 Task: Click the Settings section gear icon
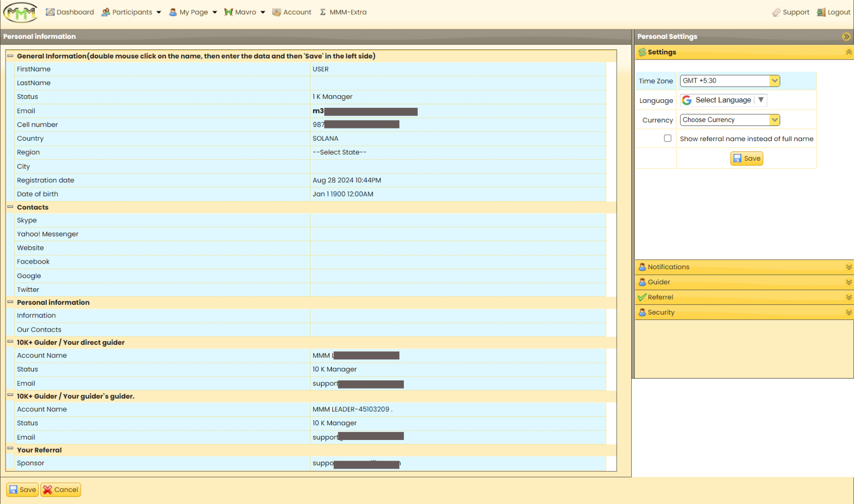click(642, 52)
